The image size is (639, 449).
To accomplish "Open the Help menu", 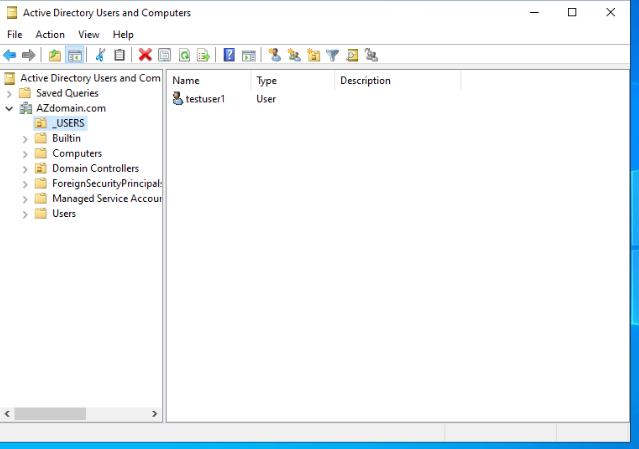I will 123,35.
